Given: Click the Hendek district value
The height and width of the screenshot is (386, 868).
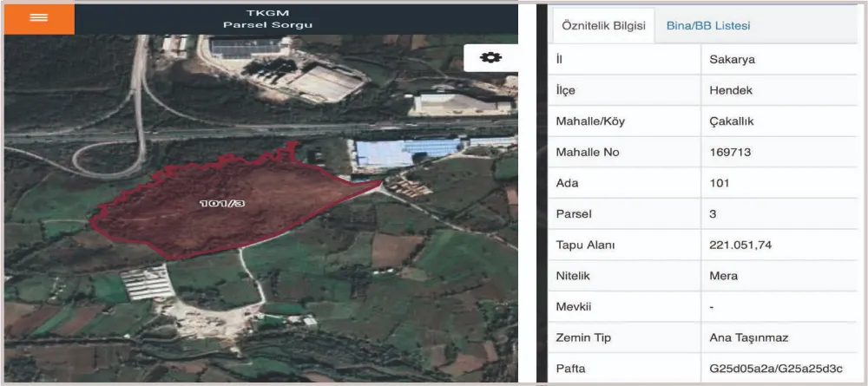Looking at the screenshot, I should [x=729, y=91].
